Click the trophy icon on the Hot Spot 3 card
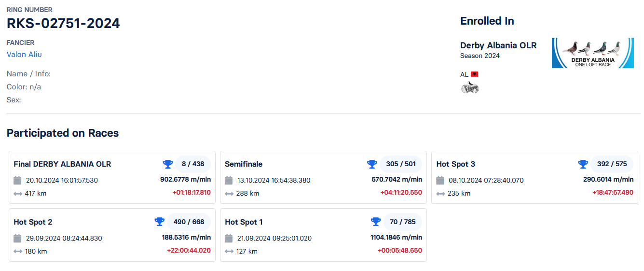The height and width of the screenshot is (271, 644). click(583, 164)
